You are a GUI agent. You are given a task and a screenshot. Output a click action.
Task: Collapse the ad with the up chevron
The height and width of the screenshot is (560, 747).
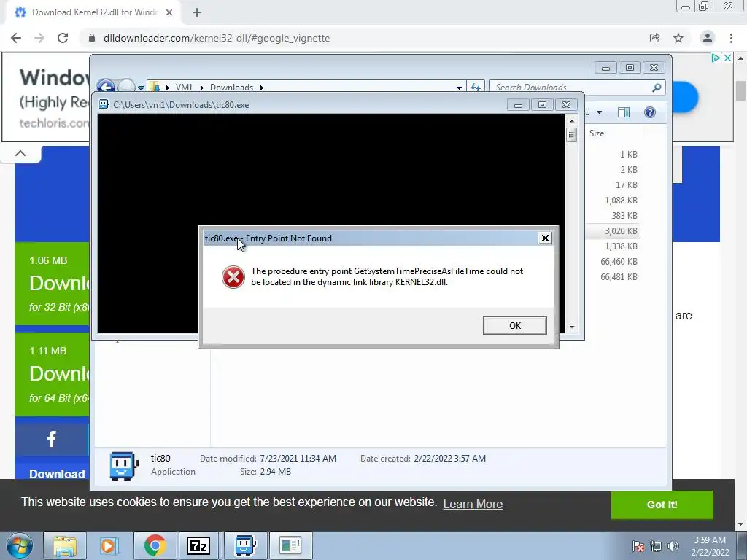[x=20, y=153]
